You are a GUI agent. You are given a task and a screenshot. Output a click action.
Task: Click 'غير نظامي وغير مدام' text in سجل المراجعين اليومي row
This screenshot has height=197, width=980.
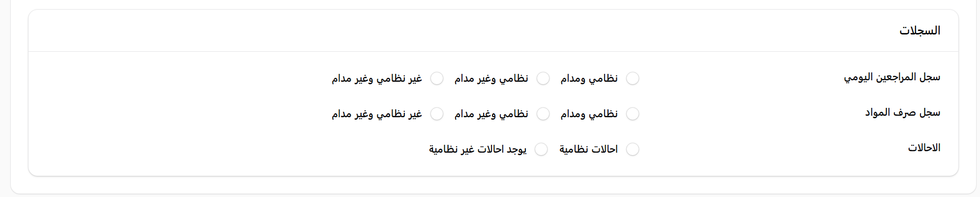[377, 78]
